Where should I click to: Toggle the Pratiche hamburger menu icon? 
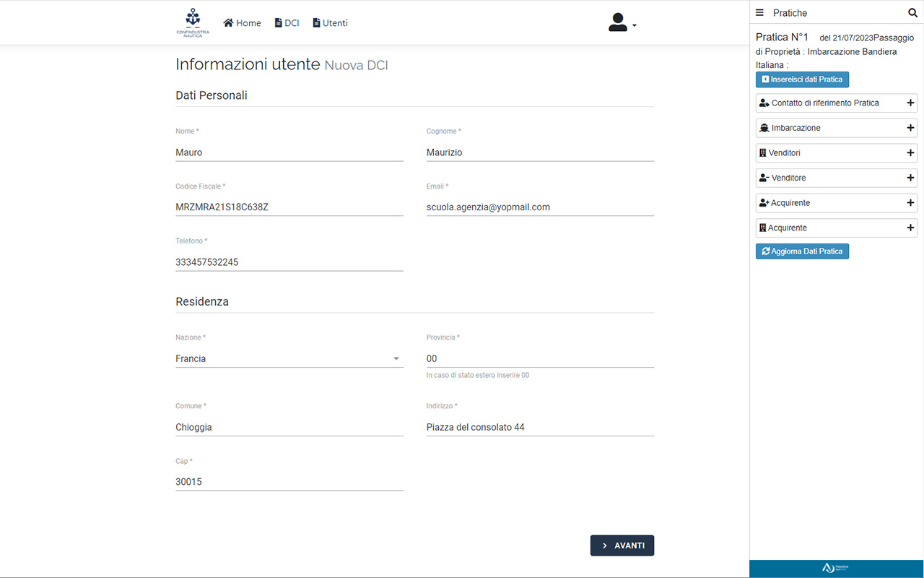(x=759, y=13)
